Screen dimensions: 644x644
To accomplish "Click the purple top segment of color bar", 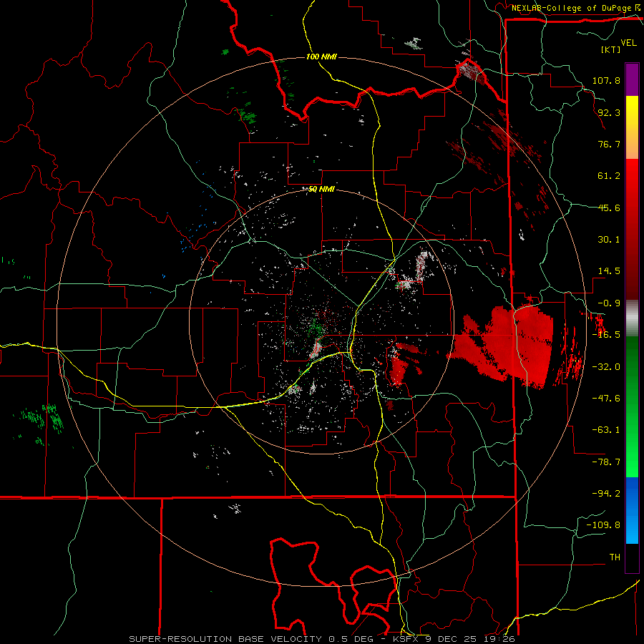I will click(632, 79).
